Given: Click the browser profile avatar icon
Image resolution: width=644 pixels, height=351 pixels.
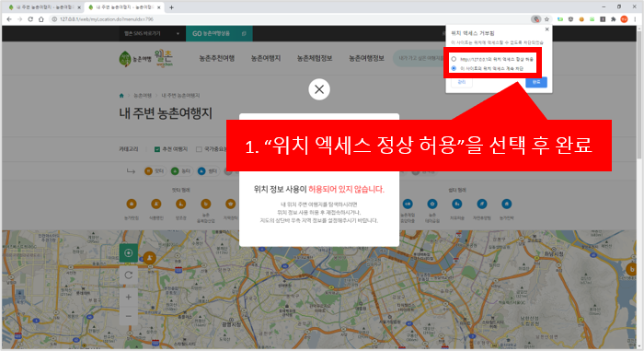Looking at the screenshot, I should click(x=624, y=19).
